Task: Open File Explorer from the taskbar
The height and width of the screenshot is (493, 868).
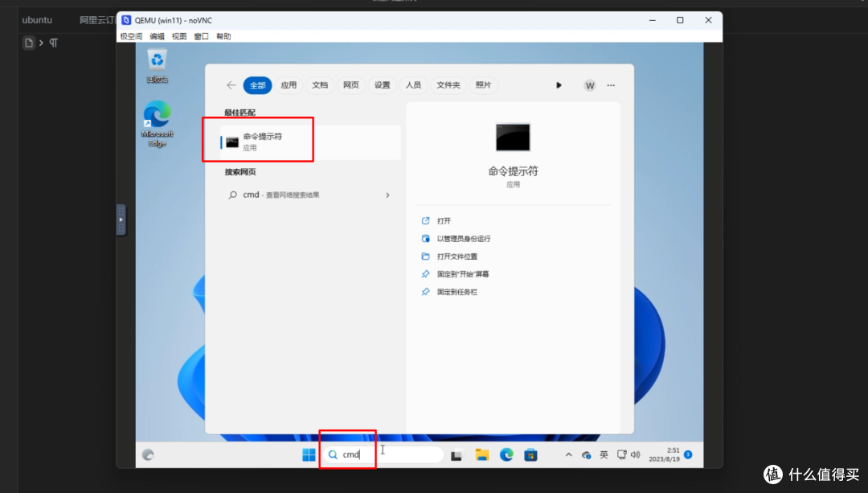Action: coord(482,454)
